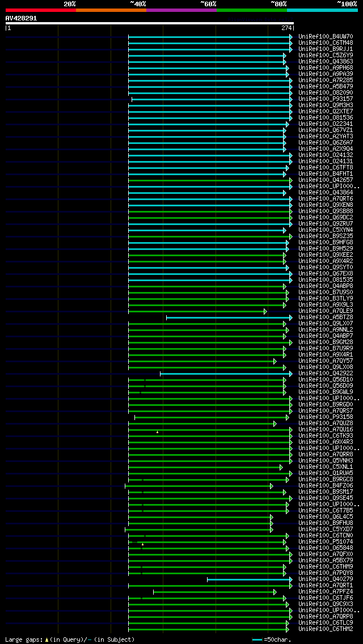Image resolution: width=363 pixels, height=644 pixels.
Task: Select the UniRef100_C6TK93 hit
Action: coord(326,436)
